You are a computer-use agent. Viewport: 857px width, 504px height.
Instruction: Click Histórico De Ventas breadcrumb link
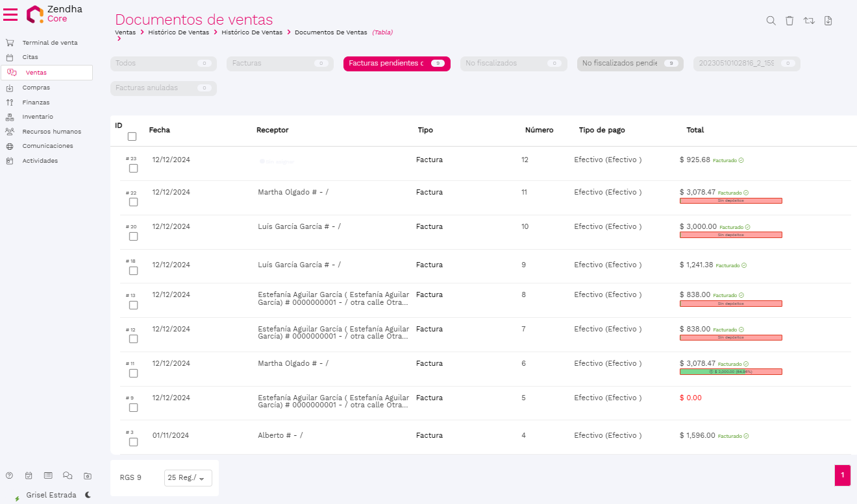[179, 32]
